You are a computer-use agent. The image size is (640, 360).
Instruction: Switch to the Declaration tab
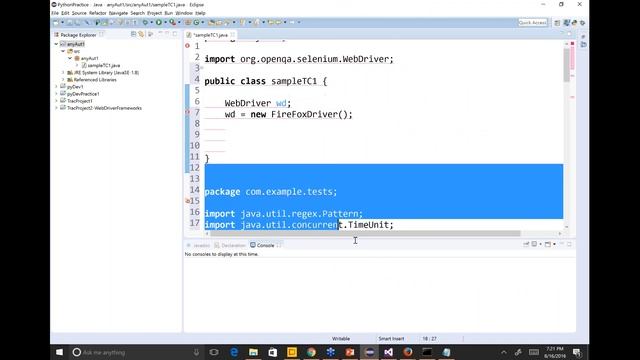(x=230, y=245)
